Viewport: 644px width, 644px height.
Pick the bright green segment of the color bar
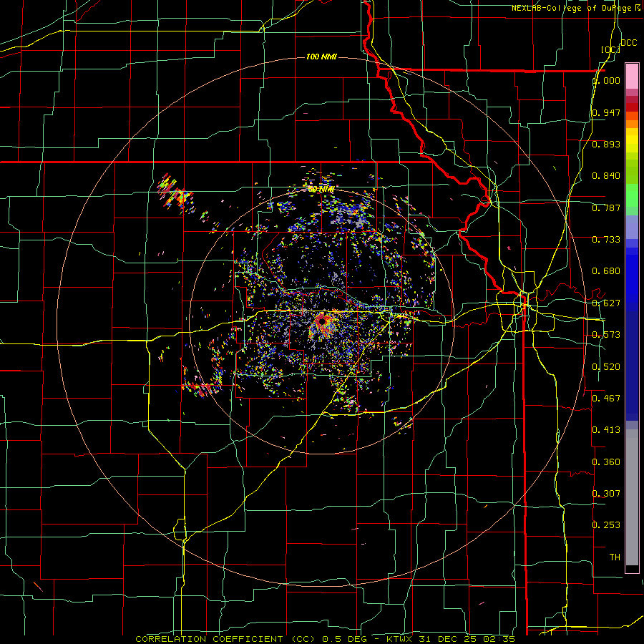632,195
